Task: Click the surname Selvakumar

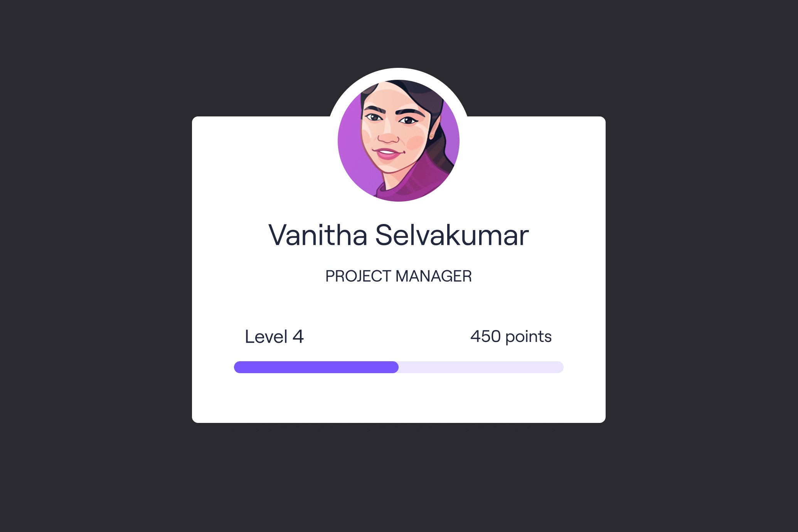Action: [452, 235]
